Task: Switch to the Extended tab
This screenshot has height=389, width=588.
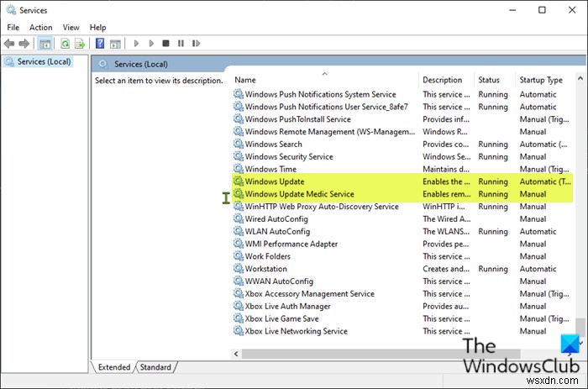Action: (114, 367)
